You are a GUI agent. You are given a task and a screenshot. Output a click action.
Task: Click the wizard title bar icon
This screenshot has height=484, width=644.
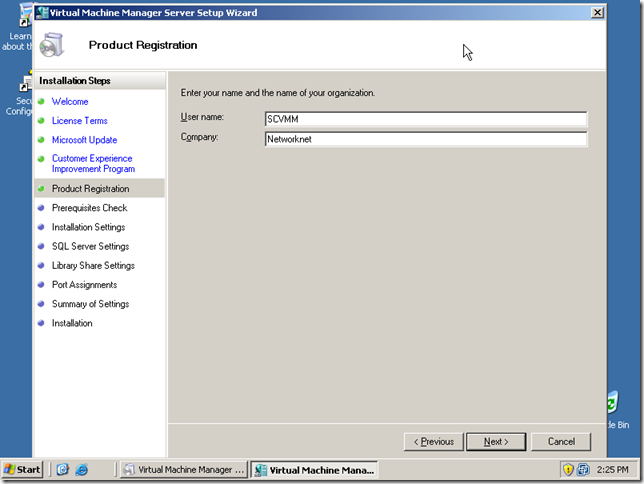point(42,13)
